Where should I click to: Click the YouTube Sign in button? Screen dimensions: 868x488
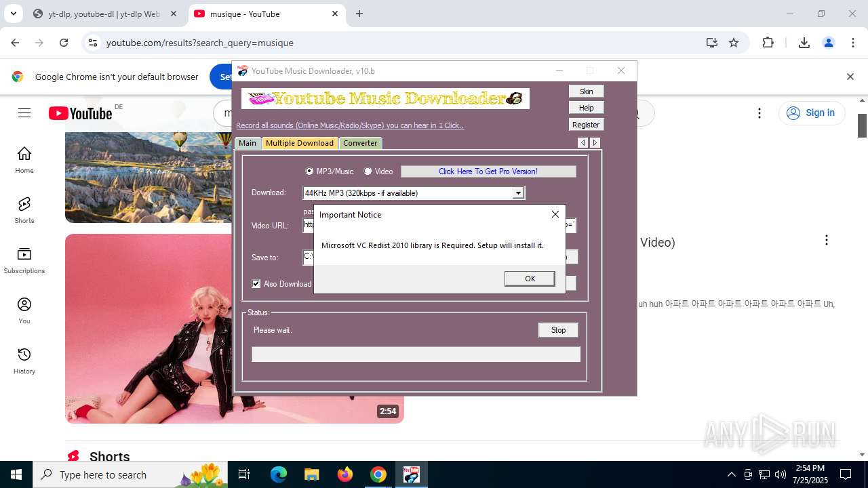tap(812, 113)
